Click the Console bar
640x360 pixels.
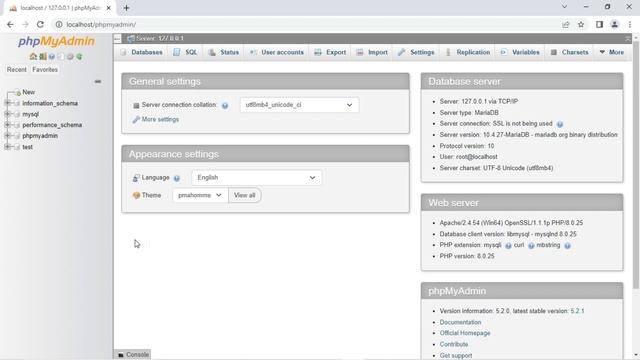133,355
